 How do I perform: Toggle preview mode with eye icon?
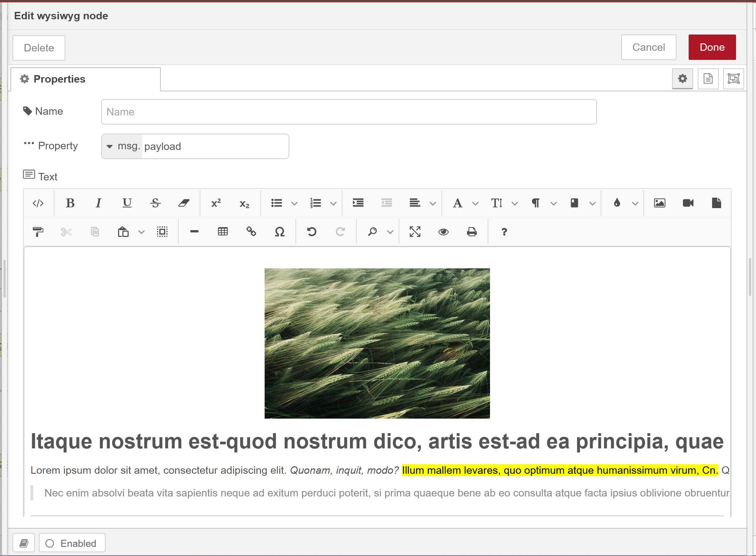tap(443, 232)
